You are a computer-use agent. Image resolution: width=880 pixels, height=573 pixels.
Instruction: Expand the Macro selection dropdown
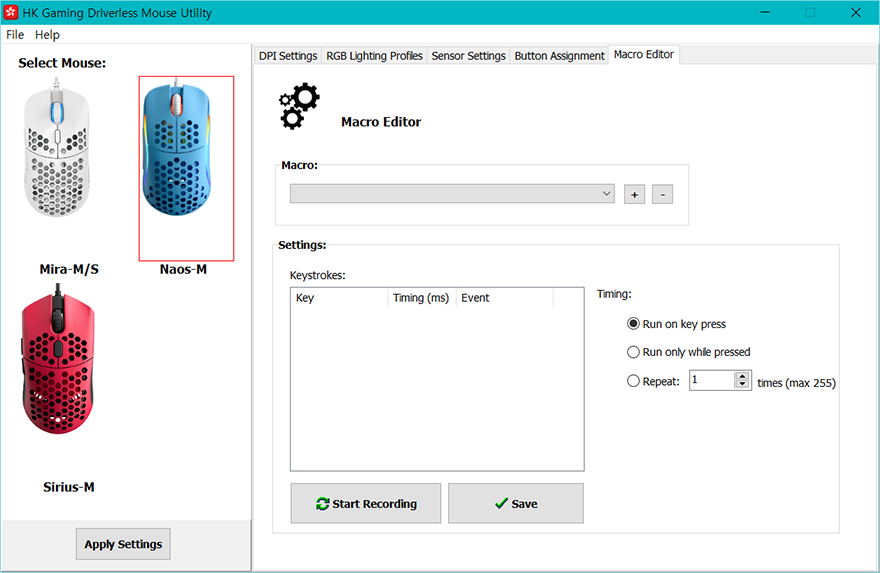click(452, 194)
